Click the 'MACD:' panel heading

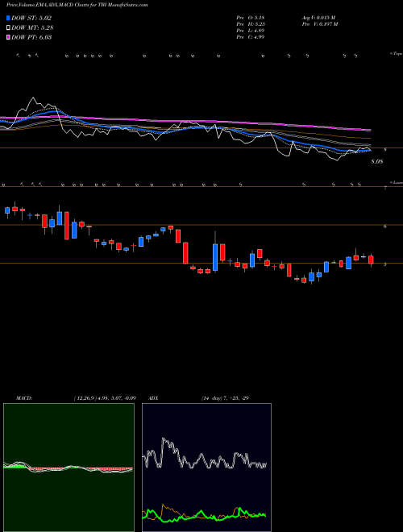(24, 398)
